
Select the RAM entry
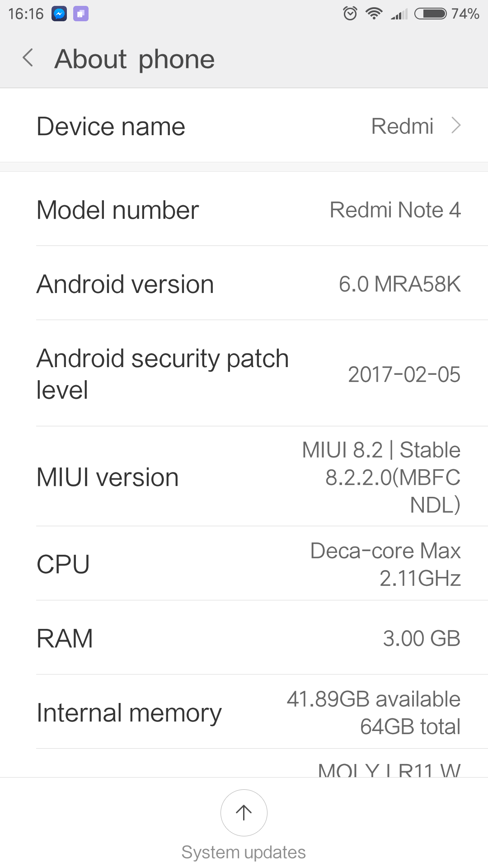click(x=244, y=638)
